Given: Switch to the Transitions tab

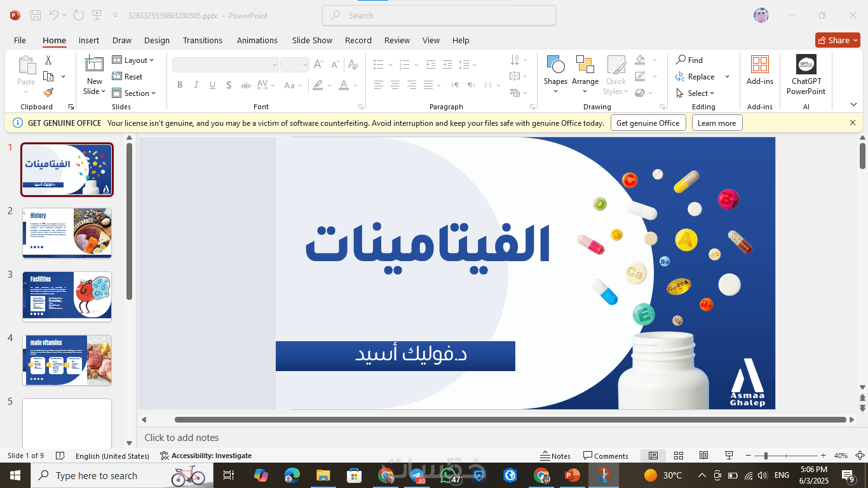Looking at the screenshot, I should click(202, 40).
